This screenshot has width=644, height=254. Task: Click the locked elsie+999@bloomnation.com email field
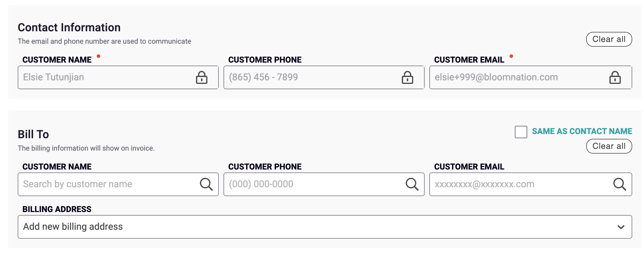530,77
